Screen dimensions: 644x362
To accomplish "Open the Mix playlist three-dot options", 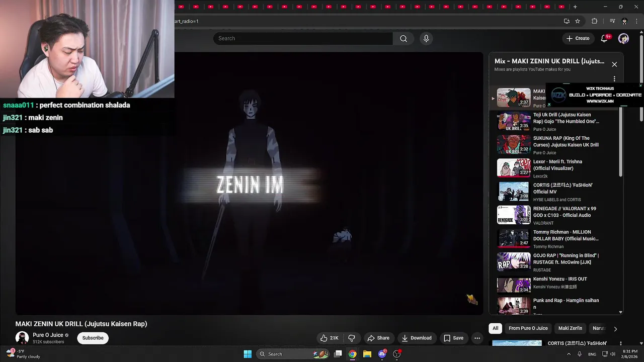I will (x=614, y=79).
